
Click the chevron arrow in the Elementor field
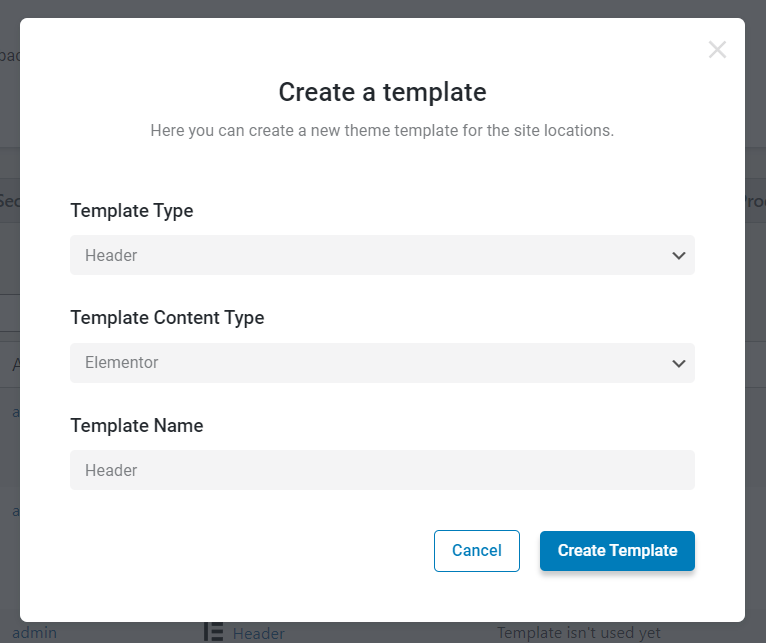[679, 364]
